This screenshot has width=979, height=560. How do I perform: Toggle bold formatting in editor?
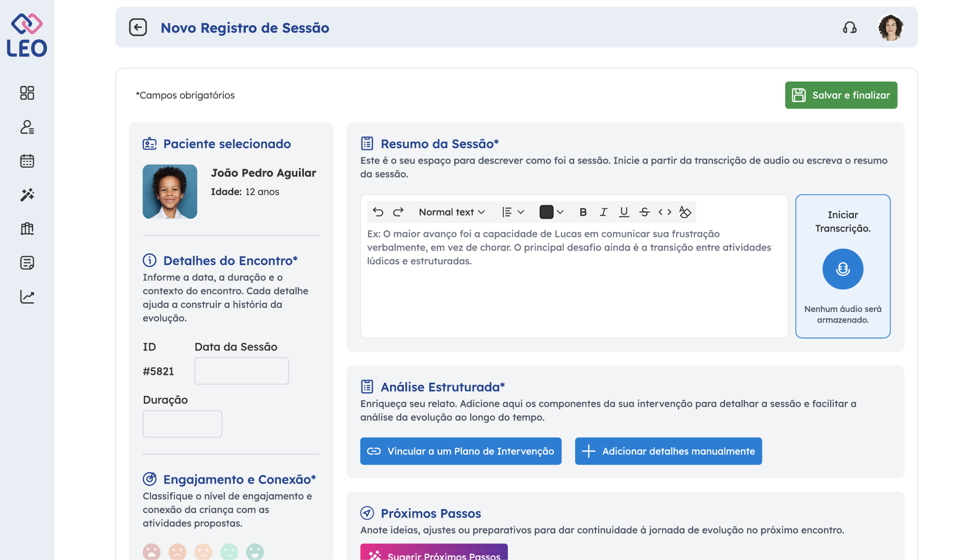point(583,212)
